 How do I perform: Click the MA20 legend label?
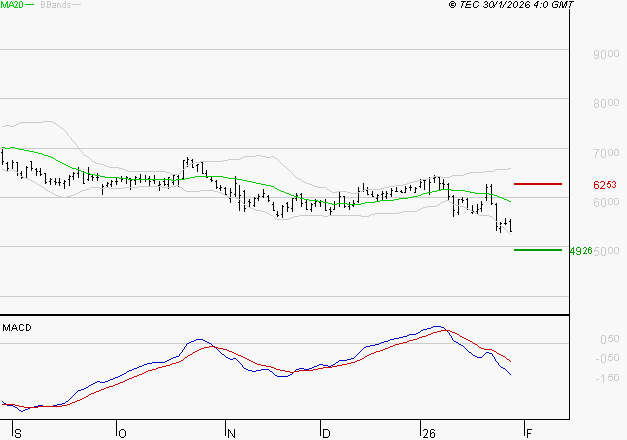pyautogui.click(x=12, y=5)
